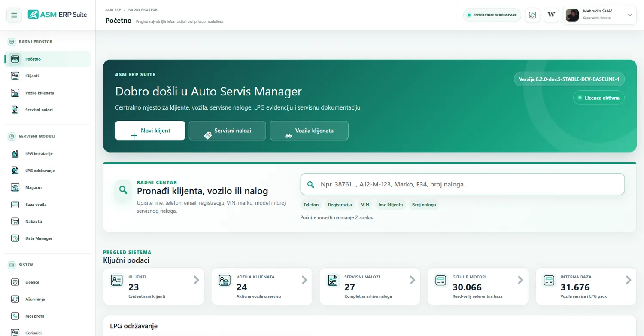This screenshot has height=336, width=644.
Task: Click the Servisni nalozi hero button
Action: (x=227, y=131)
